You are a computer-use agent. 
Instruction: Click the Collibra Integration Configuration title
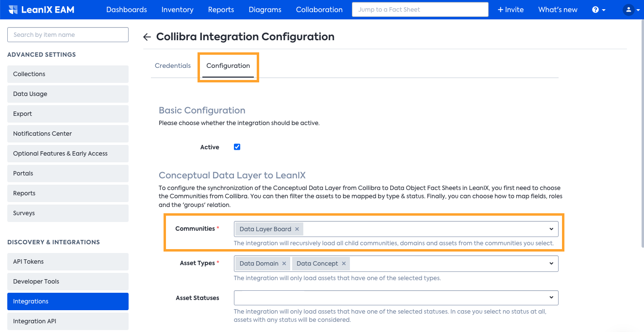[245, 37]
